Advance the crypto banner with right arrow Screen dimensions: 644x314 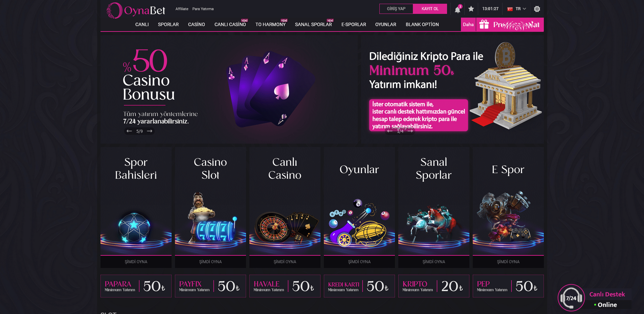pos(410,131)
